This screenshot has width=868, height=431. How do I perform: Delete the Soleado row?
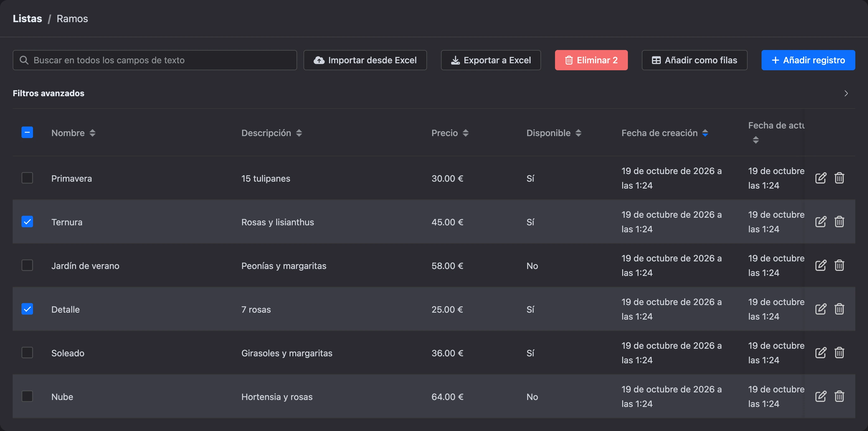(839, 353)
